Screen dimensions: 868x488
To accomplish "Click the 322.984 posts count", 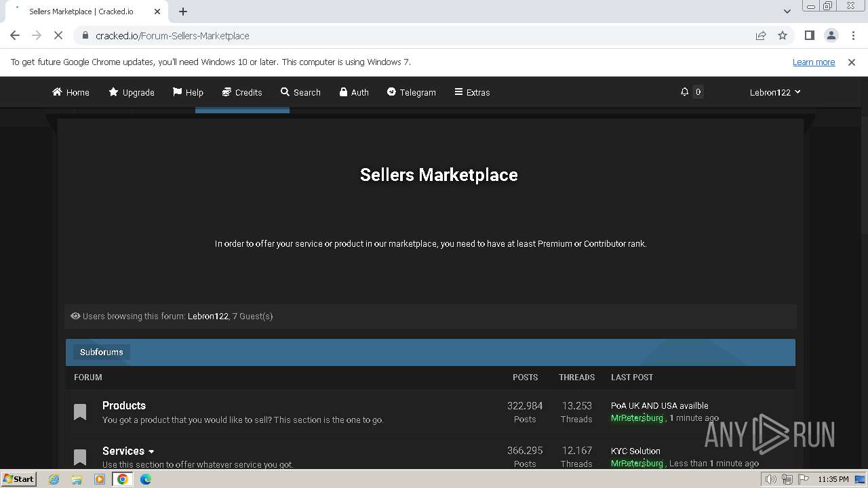I will 525,405.
